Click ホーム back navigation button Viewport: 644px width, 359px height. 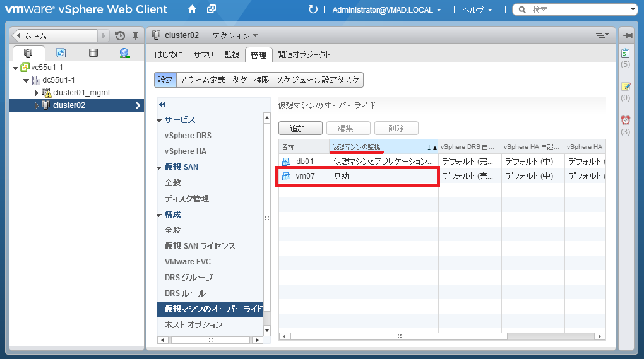click(55, 36)
